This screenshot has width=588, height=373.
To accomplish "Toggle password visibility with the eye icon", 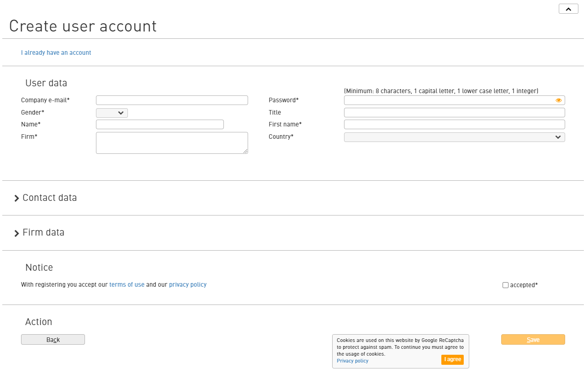I will click(558, 100).
